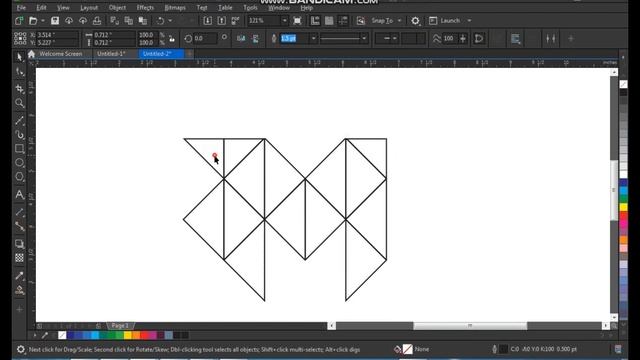Open the File menu
This screenshot has height=360, width=640.
[x=21, y=7]
